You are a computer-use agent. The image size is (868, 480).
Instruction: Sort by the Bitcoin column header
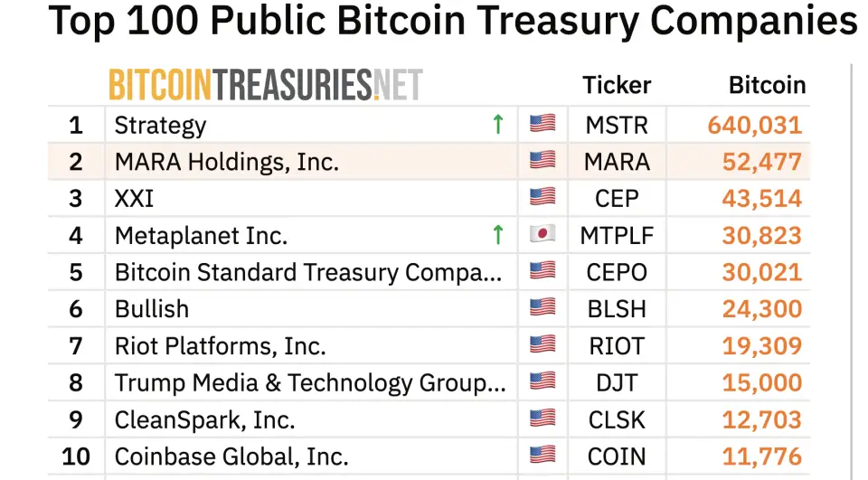[x=767, y=85]
